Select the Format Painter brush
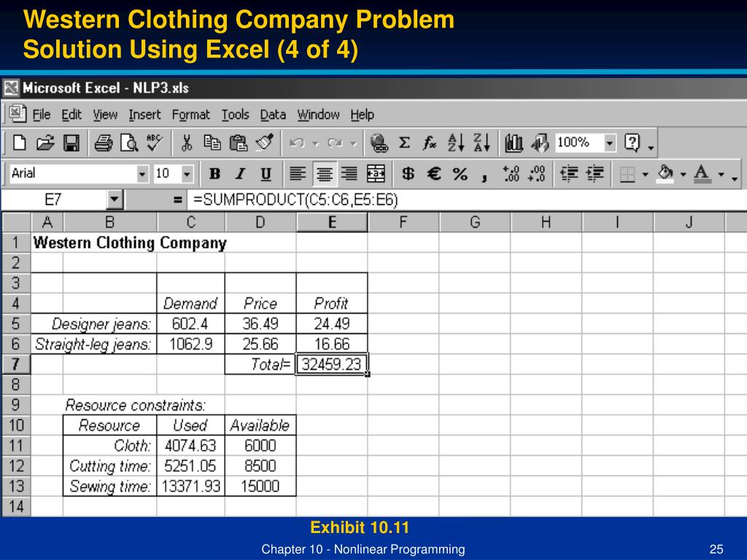 coord(264,142)
